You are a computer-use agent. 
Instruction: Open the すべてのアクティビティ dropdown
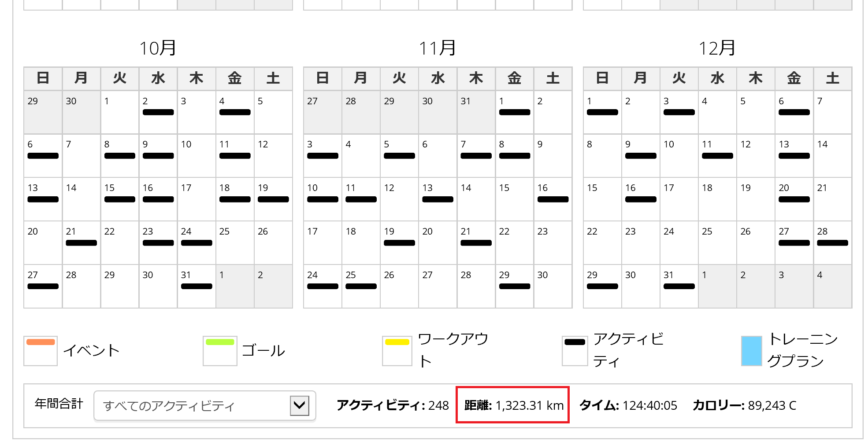point(204,405)
